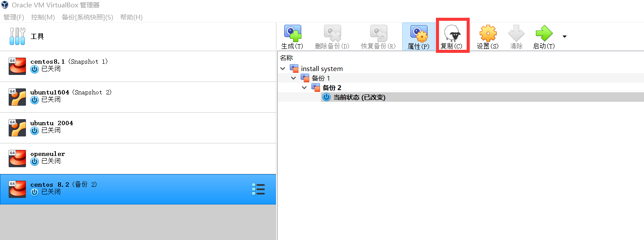The height and width of the screenshot is (240, 644).
Task: Select the centos8.1 (Snapshot 1) machine
Action: [x=138, y=66]
